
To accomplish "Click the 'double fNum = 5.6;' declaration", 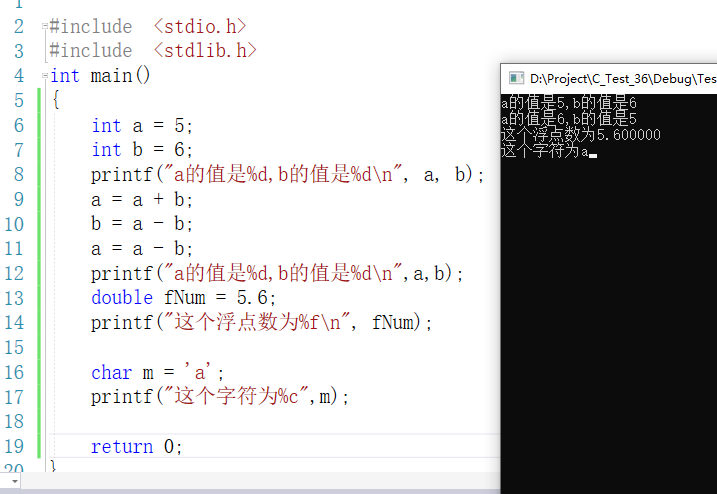I will point(184,298).
